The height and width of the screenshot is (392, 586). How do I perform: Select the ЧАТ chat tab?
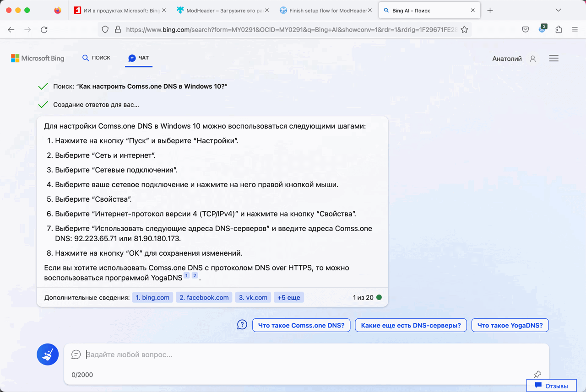(139, 58)
